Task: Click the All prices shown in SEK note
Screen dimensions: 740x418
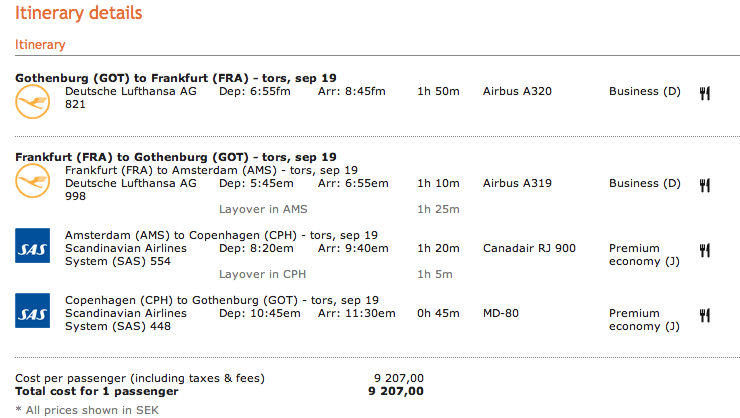Action: coord(79,410)
